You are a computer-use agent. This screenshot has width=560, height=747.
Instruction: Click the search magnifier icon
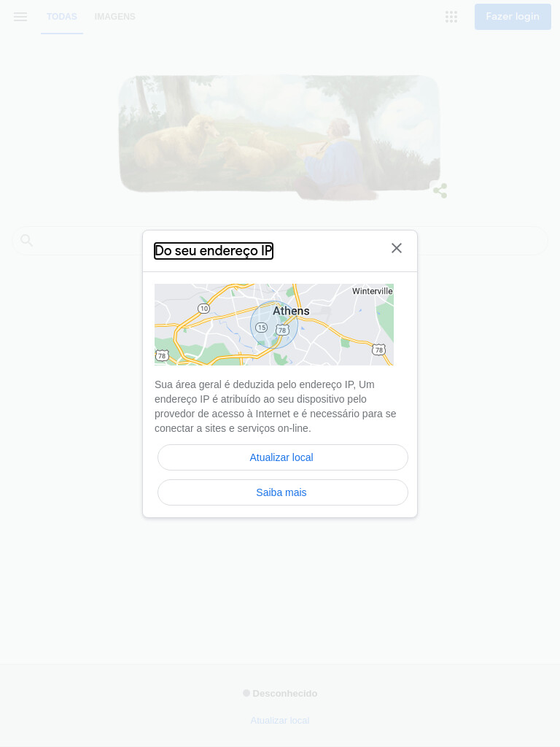[x=27, y=241]
